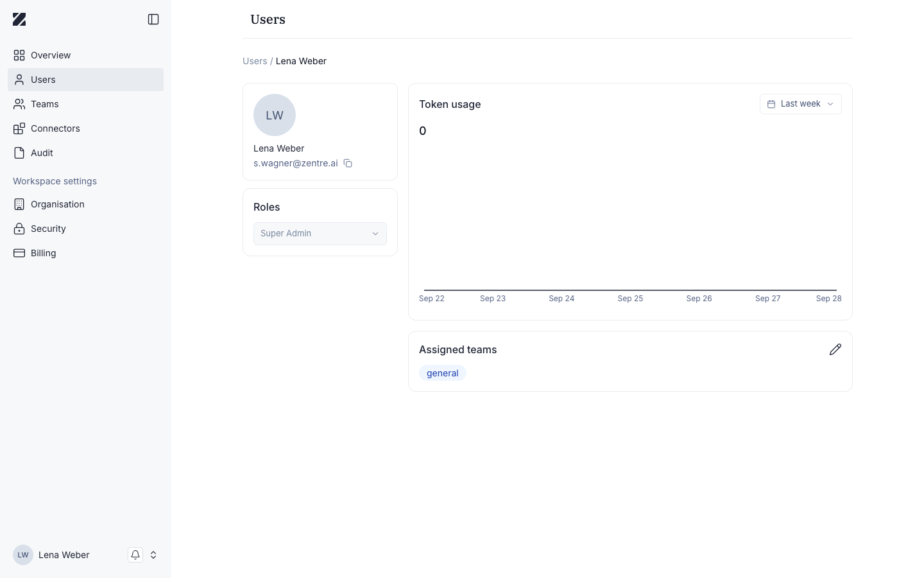Click the Roles heading
Image resolution: width=924 pixels, height=578 pixels.
[x=267, y=207]
